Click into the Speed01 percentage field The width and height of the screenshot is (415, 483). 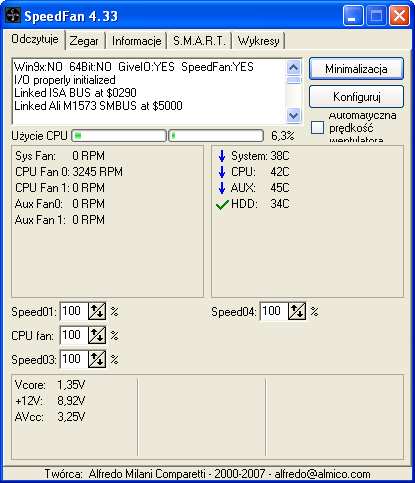74,311
